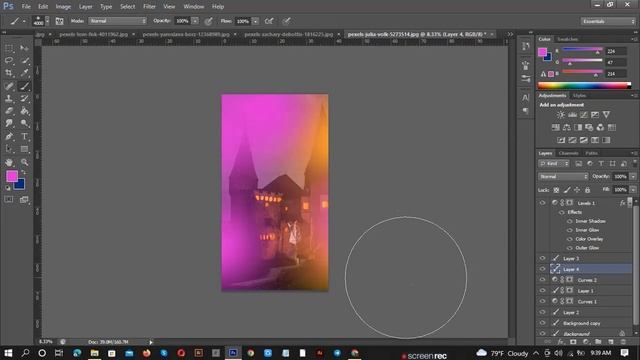Hide the Levels 1 layer
The width and height of the screenshot is (640, 360).
click(x=542, y=202)
